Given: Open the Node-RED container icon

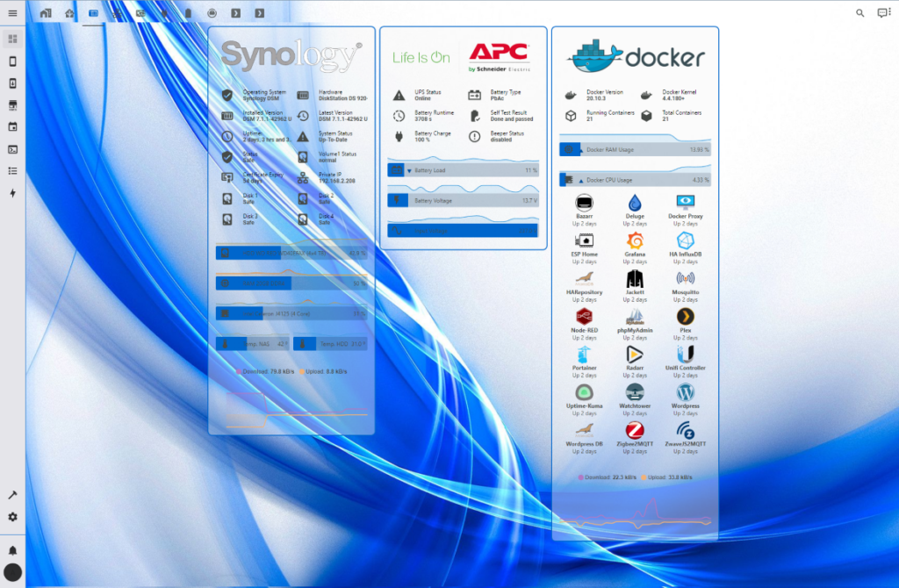Looking at the screenshot, I should (584, 316).
